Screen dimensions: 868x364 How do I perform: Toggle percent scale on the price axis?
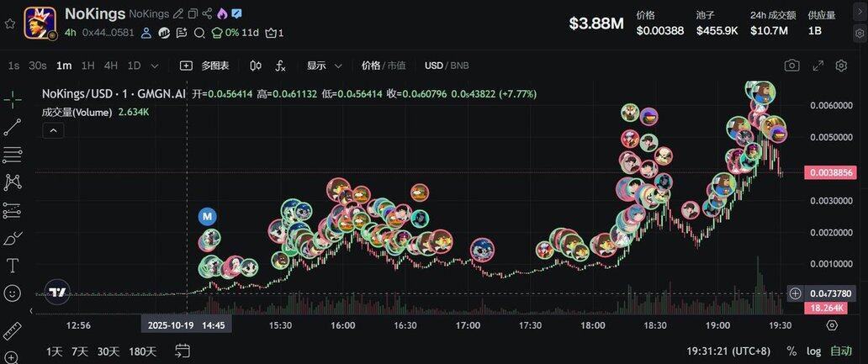[791, 351]
